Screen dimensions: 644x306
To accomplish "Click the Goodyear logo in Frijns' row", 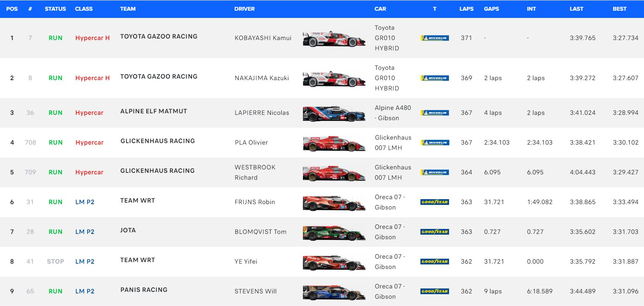I will (x=435, y=202).
